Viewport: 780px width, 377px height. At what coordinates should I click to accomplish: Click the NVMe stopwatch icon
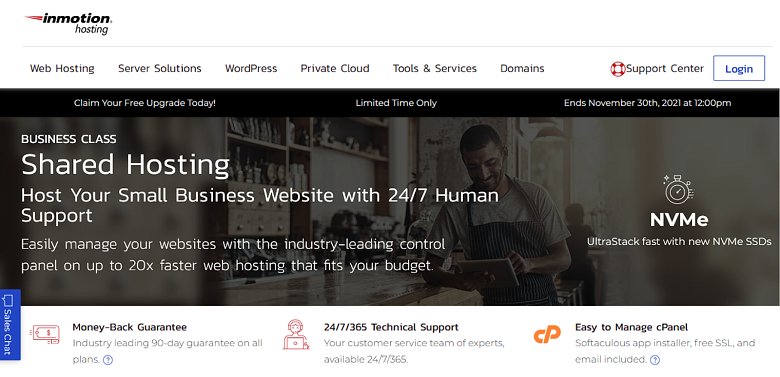pyautogui.click(x=679, y=189)
